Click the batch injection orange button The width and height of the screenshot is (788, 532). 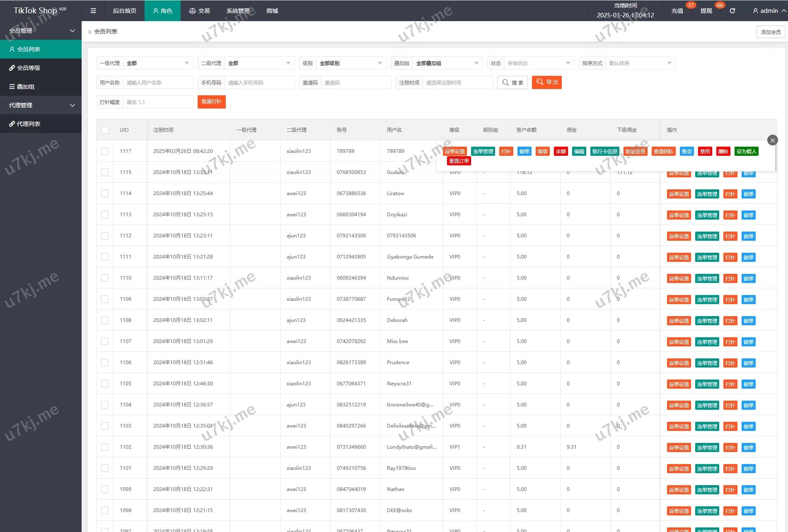coord(211,102)
